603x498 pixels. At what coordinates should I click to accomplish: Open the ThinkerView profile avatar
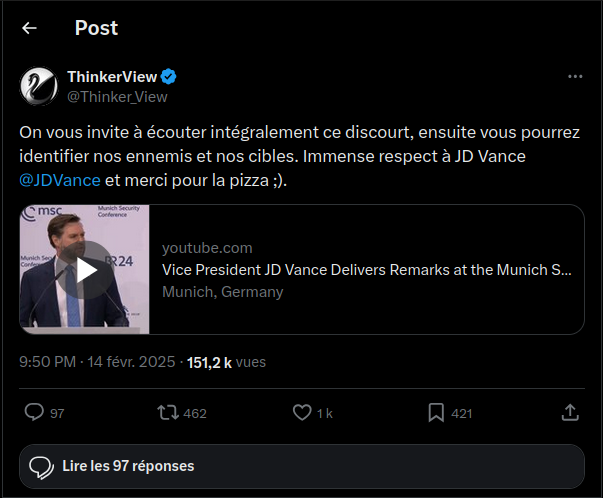tap(38, 86)
